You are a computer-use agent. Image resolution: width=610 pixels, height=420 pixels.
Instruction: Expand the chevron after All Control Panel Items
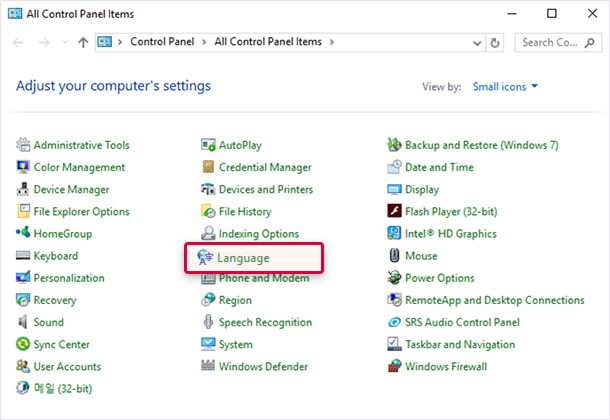(332, 42)
